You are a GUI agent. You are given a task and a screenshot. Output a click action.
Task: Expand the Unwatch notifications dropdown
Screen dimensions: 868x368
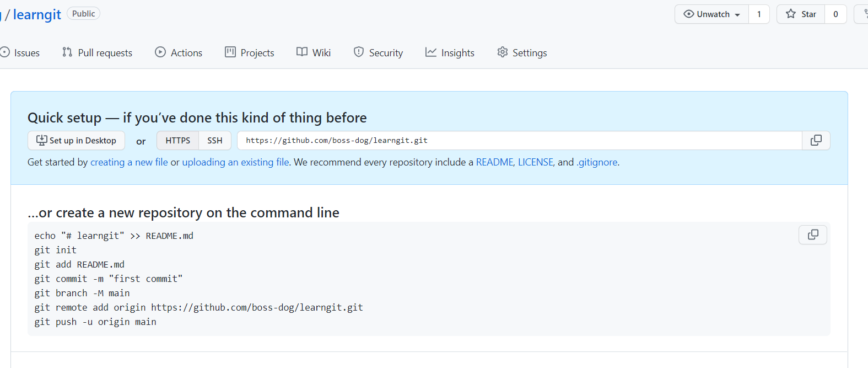click(711, 14)
